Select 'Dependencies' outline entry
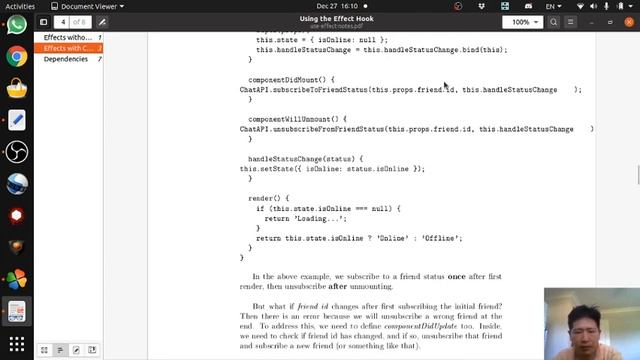Screen dimensions: 640x360 (69, 59)
